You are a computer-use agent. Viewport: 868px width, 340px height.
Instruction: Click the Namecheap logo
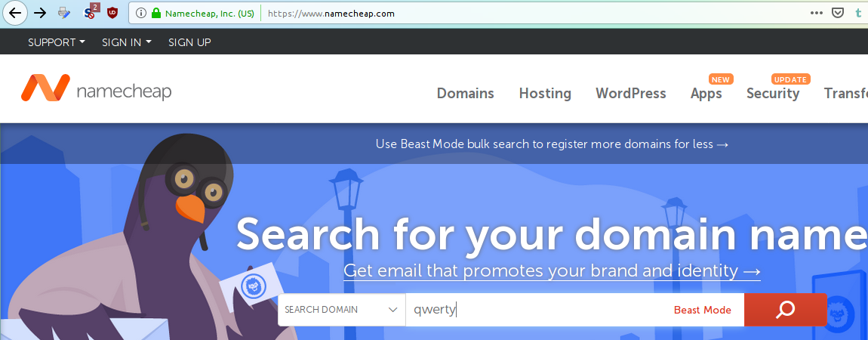pyautogui.click(x=97, y=88)
